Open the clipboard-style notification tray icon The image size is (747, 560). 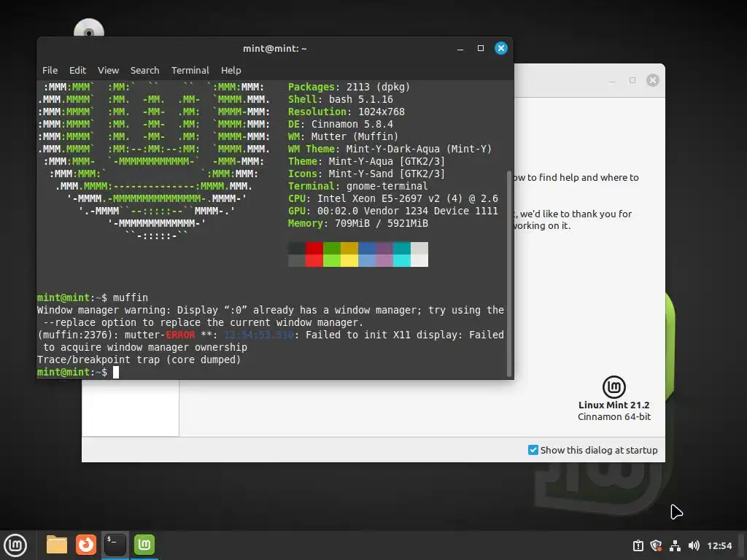(x=638, y=545)
